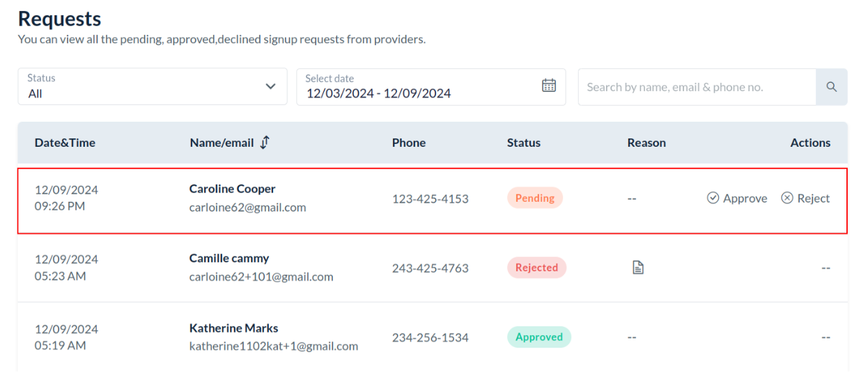Select the Camille cammy name
Screen dimensions: 868x390
[229, 258]
